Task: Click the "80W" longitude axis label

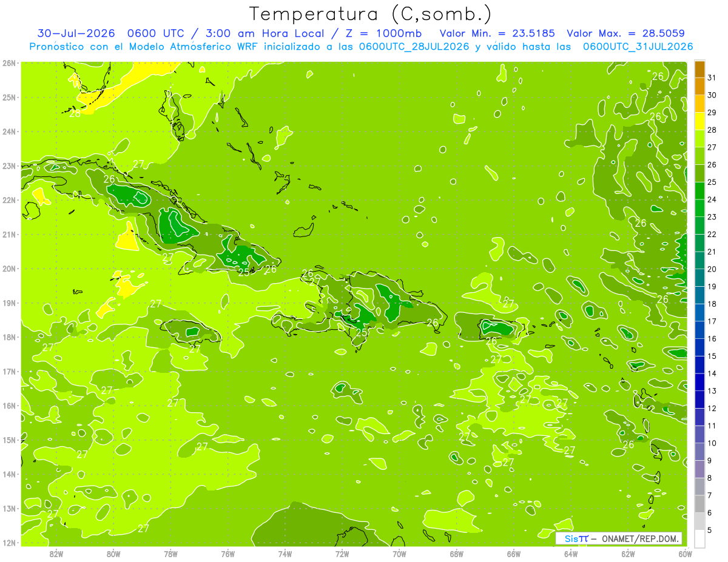Action: pyautogui.click(x=113, y=554)
